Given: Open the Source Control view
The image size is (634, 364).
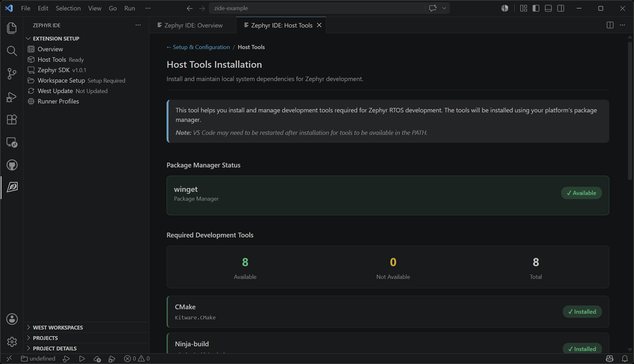Looking at the screenshot, I should pyautogui.click(x=12, y=74).
